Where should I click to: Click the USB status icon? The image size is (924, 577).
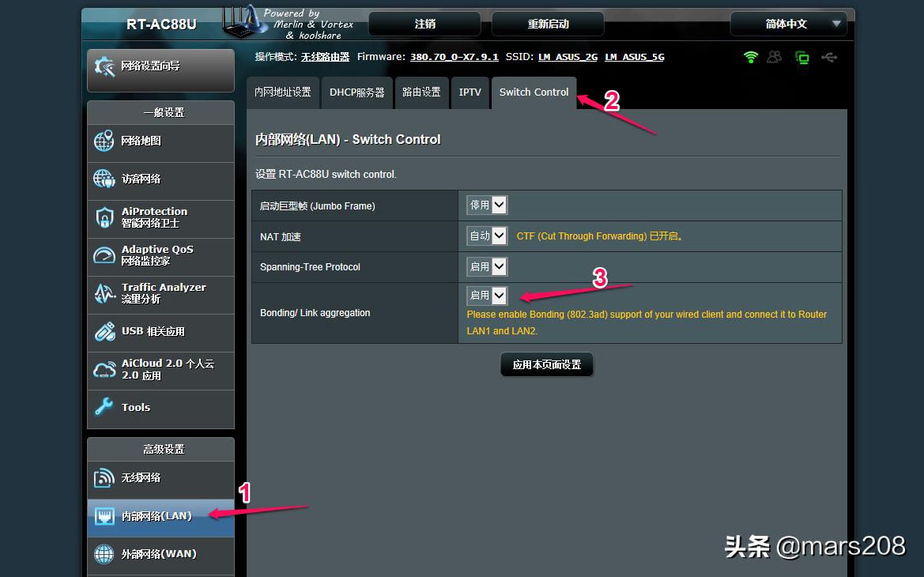pos(829,57)
